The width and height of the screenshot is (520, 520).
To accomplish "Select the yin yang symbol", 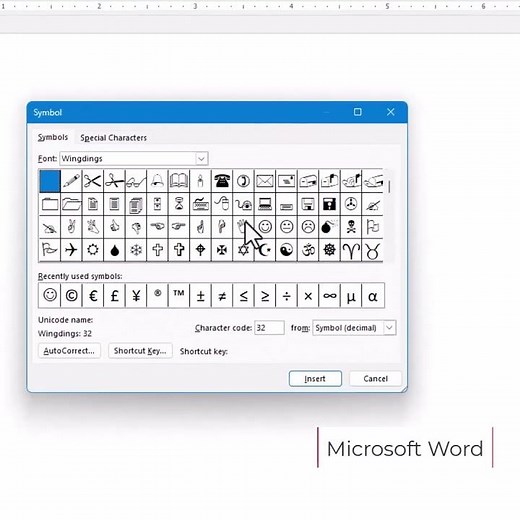I will point(286,250).
